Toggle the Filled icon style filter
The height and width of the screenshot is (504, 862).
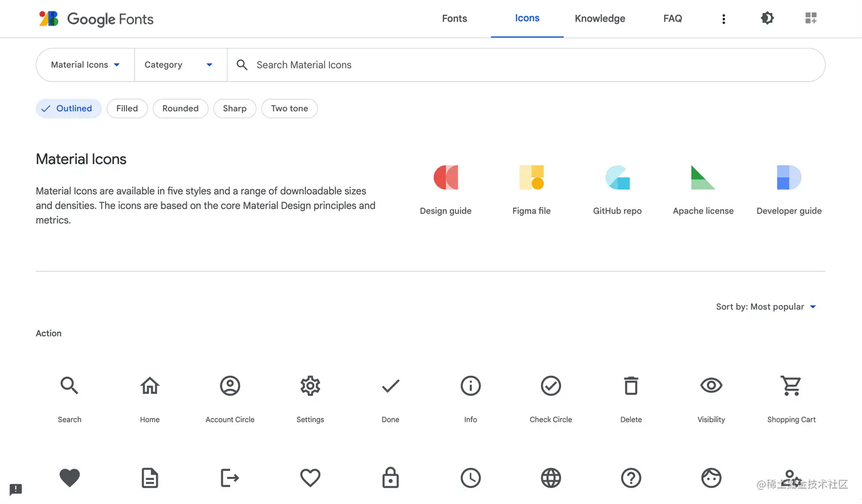[x=127, y=108]
